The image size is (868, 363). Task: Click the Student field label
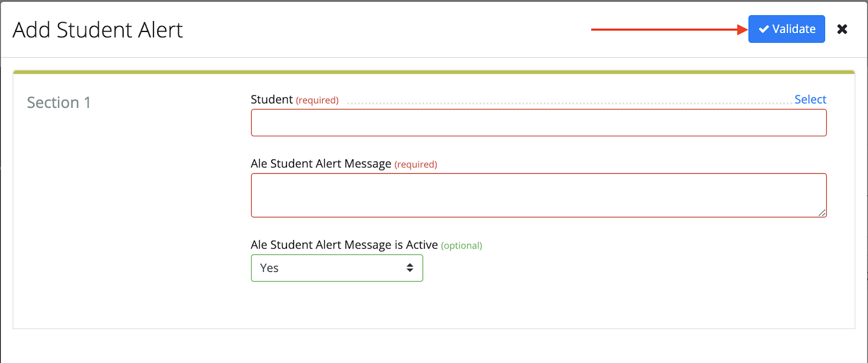(x=271, y=100)
